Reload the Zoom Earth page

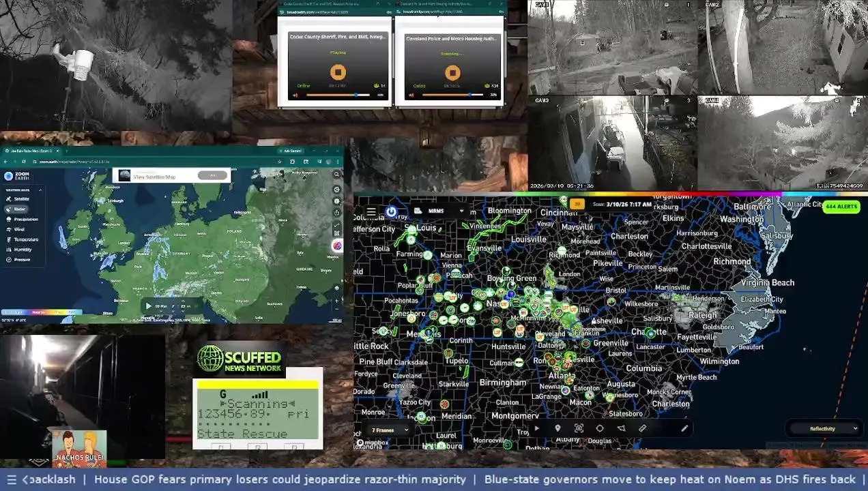(x=24, y=162)
